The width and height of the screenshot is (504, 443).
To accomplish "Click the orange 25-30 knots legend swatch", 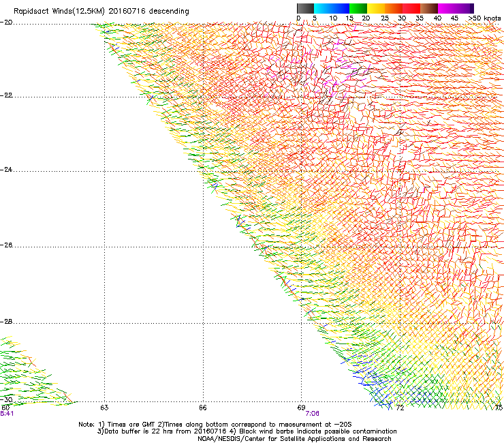I will click(394, 8).
